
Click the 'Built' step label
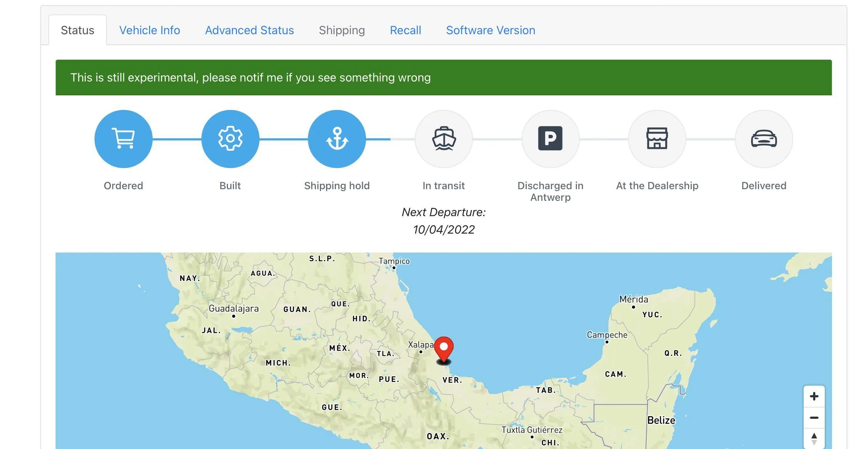230,186
